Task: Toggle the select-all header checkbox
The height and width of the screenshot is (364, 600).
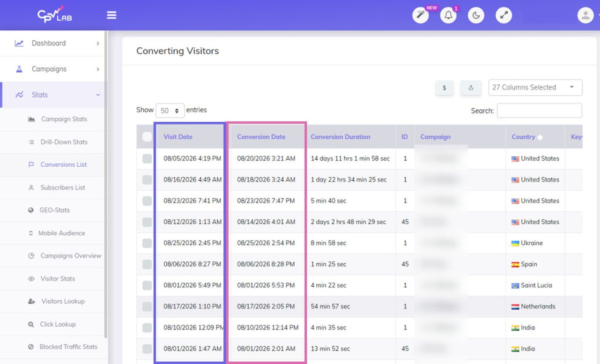Action: (x=147, y=136)
